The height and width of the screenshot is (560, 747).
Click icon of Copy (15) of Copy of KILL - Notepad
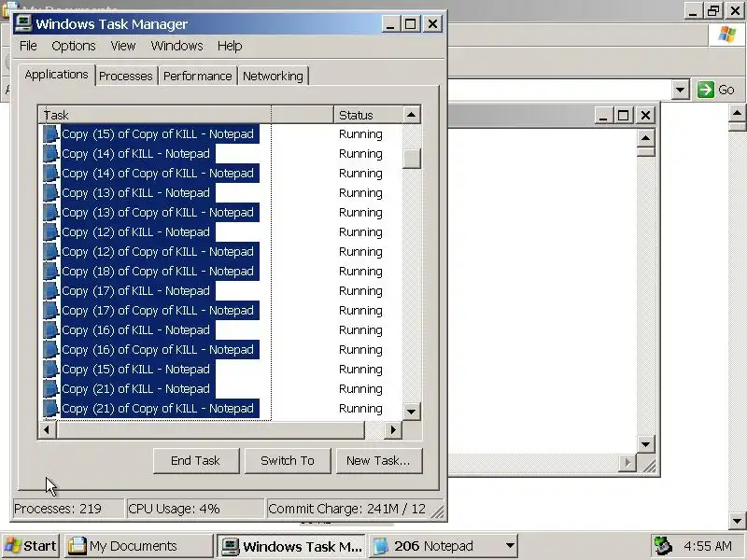pyautogui.click(x=50, y=134)
